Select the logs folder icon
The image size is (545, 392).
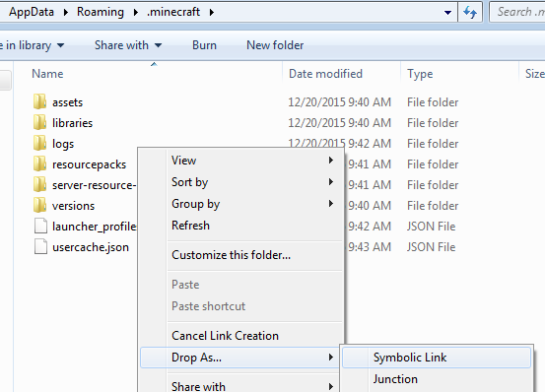point(39,143)
